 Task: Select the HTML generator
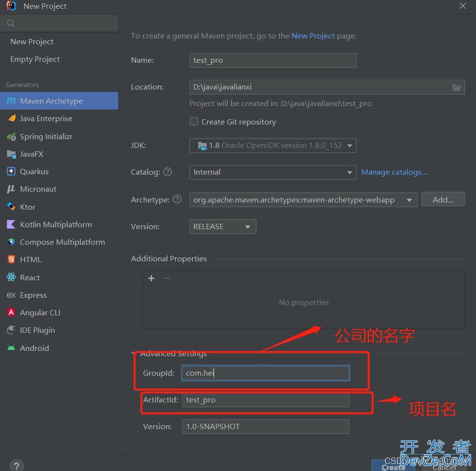click(59, 259)
